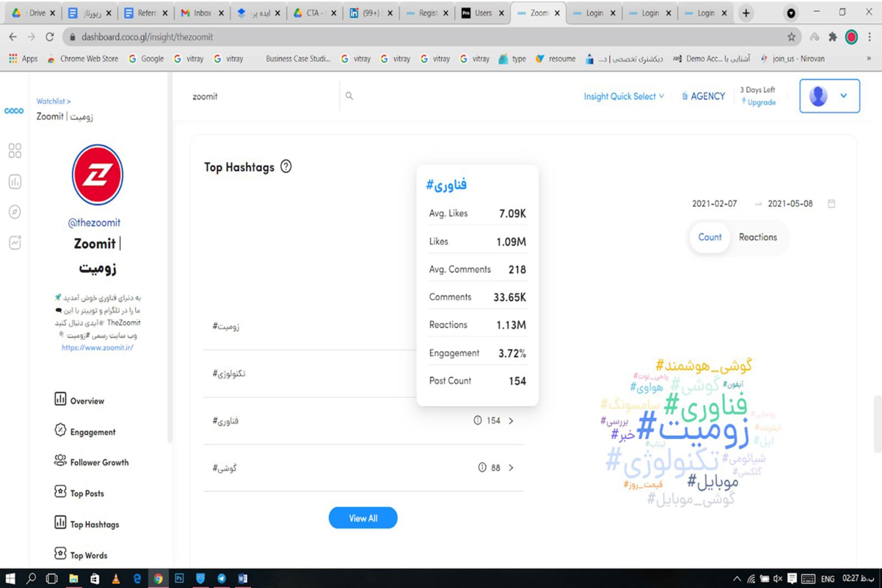The image size is (882, 588).
Task: Go to Top Posts section
Action: point(87,493)
